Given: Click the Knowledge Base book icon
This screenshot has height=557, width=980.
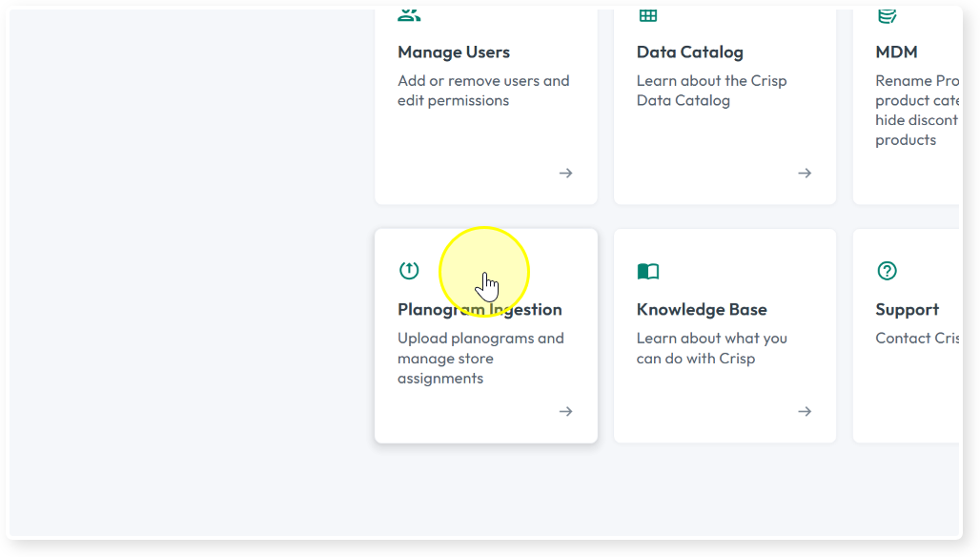Looking at the screenshot, I should 648,271.
